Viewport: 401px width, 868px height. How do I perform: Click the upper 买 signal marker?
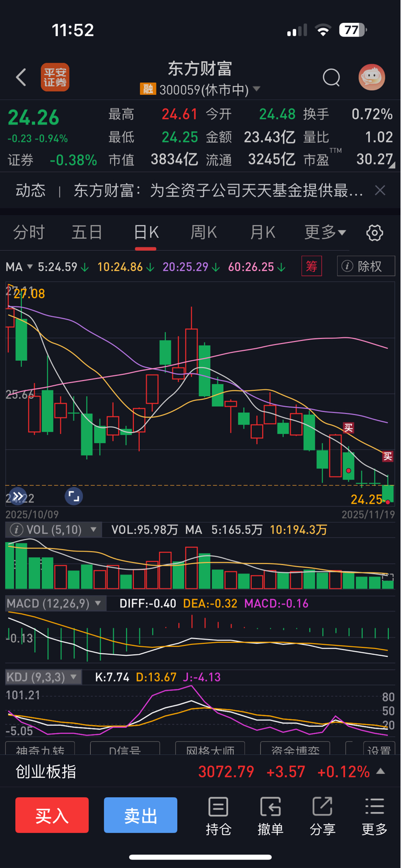coord(348,428)
